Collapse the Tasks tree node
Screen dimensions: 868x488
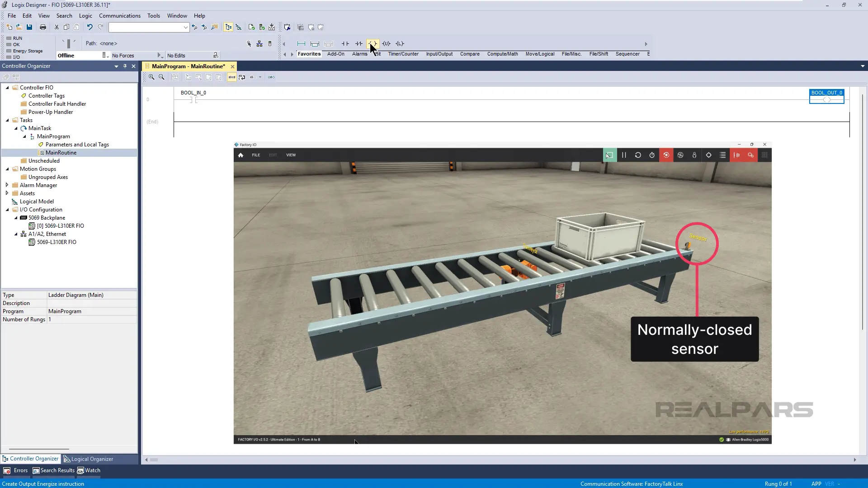(x=7, y=120)
